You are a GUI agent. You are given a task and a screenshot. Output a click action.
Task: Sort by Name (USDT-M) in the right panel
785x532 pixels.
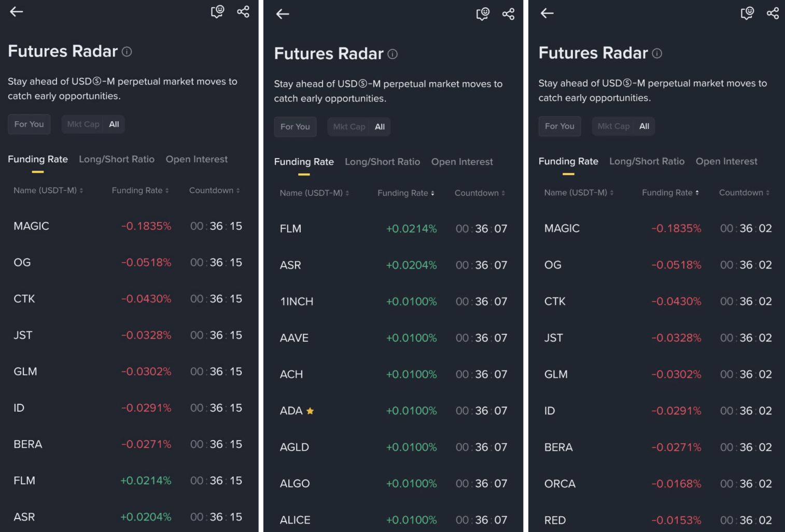click(x=579, y=192)
